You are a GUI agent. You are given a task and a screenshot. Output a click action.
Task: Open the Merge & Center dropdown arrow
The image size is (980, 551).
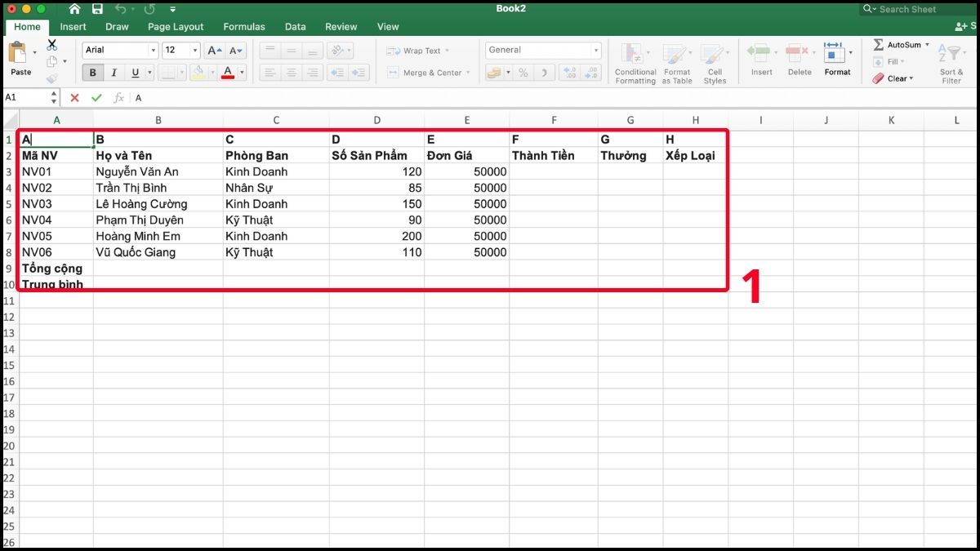pos(469,73)
